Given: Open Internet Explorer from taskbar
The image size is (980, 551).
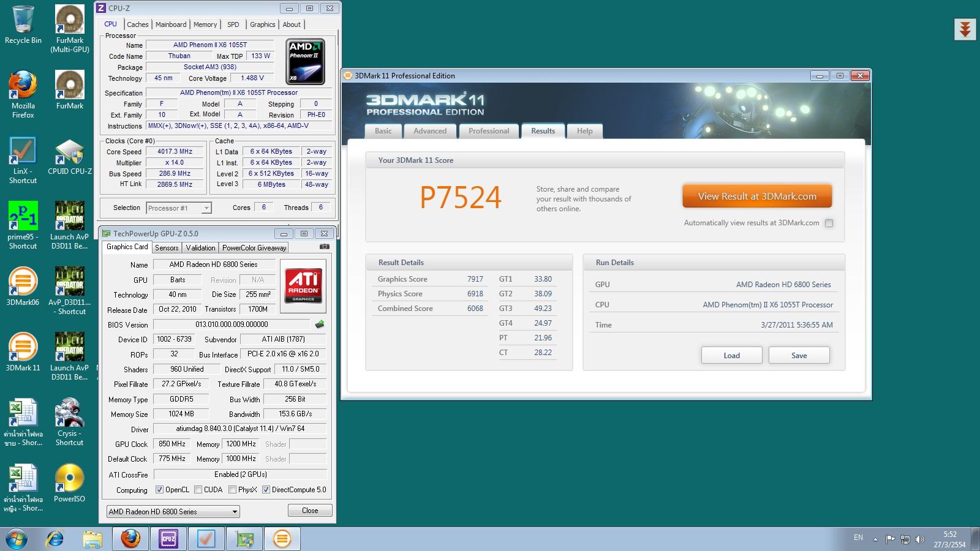Looking at the screenshot, I should tap(55, 539).
